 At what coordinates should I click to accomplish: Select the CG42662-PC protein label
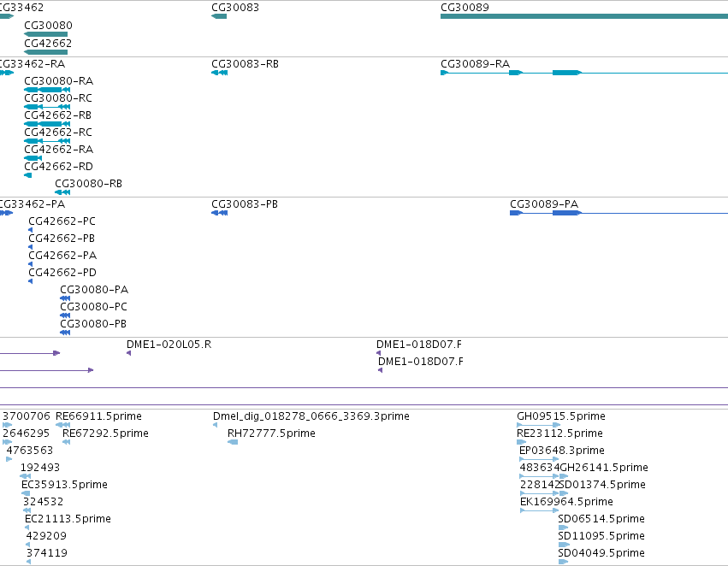[62, 221]
